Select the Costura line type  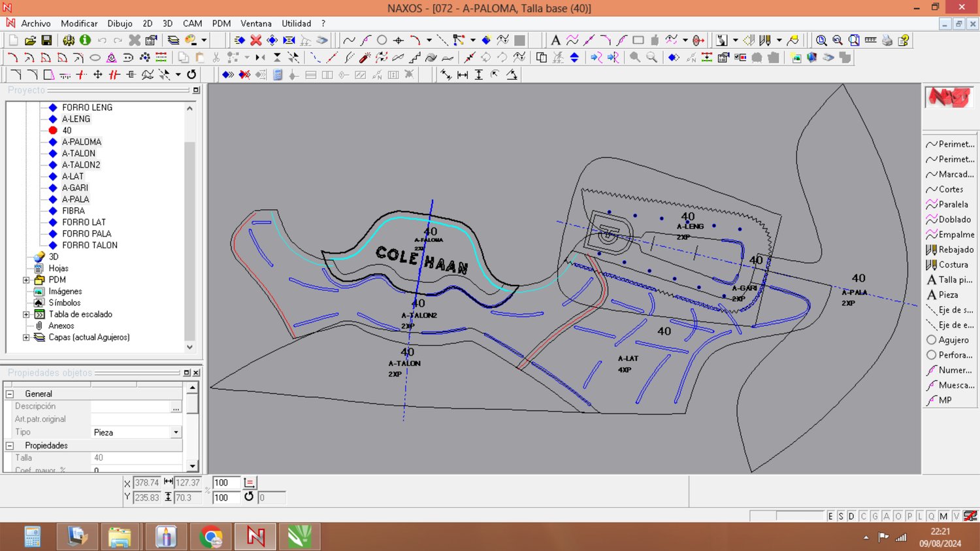[947, 265]
